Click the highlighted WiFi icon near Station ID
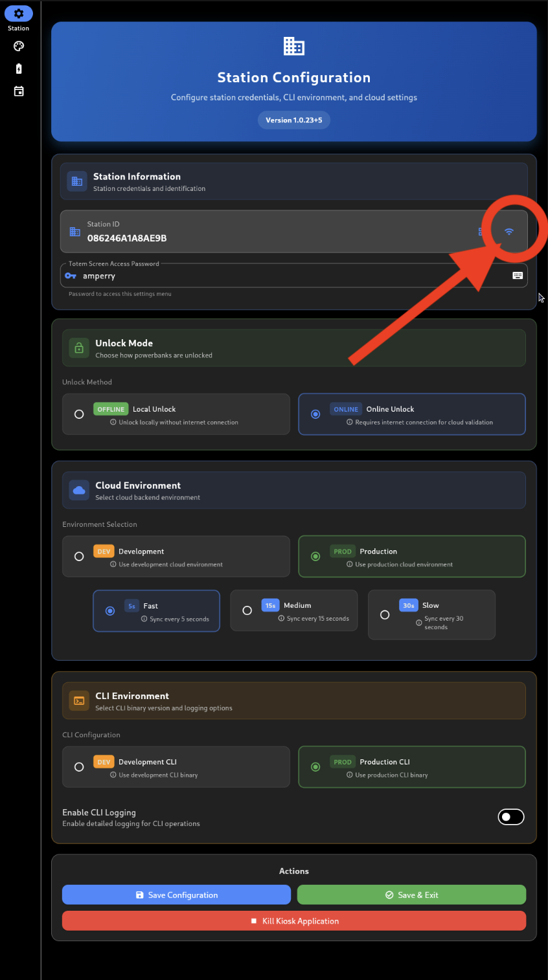 click(509, 231)
